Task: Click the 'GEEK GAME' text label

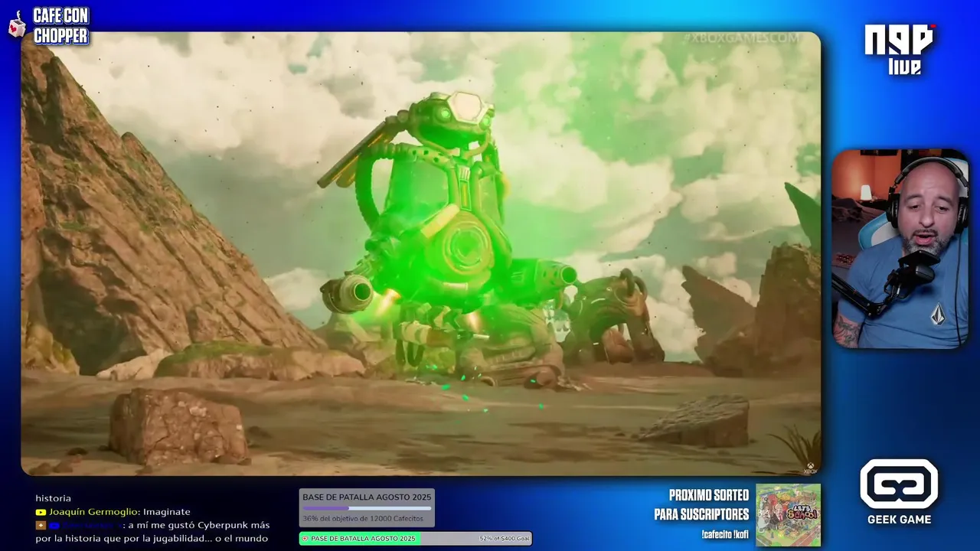Action: pyautogui.click(x=899, y=520)
